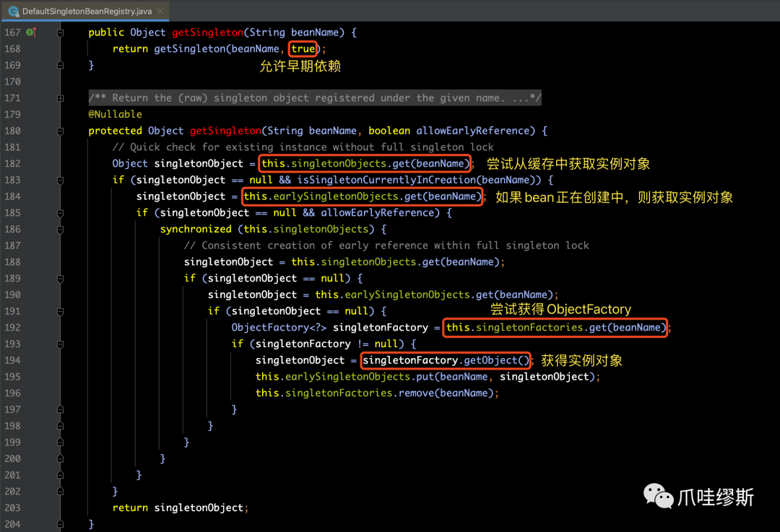Screen dimensions: 780x532
Task: Click the fold end marker at line 204
Action: pos(60,524)
